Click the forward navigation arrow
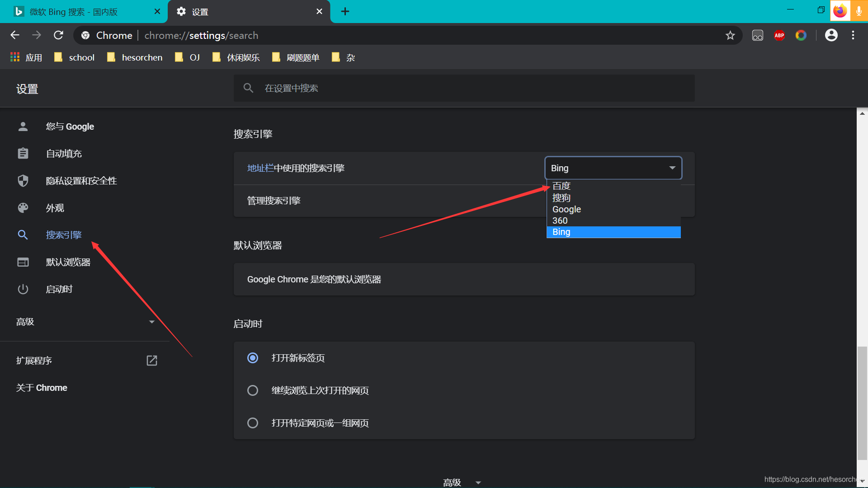 point(37,35)
